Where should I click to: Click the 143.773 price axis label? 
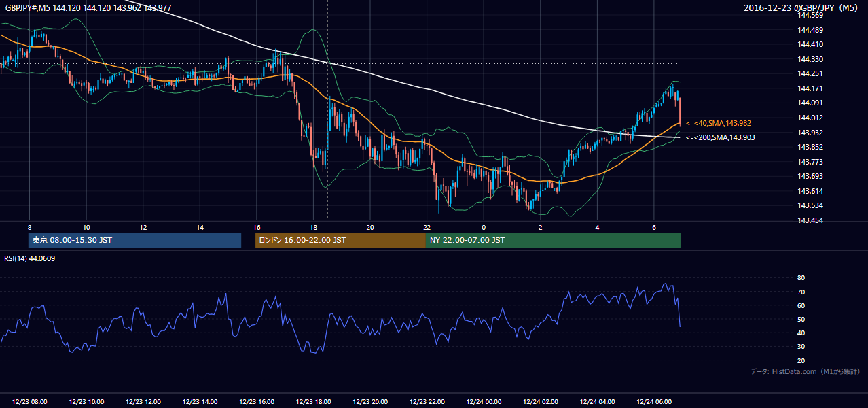pos(810,162)
